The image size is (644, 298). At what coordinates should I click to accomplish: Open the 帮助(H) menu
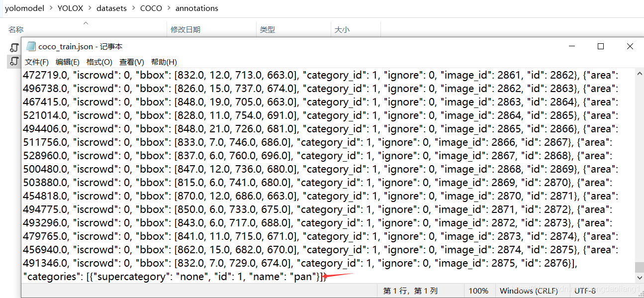pos(164,62)
